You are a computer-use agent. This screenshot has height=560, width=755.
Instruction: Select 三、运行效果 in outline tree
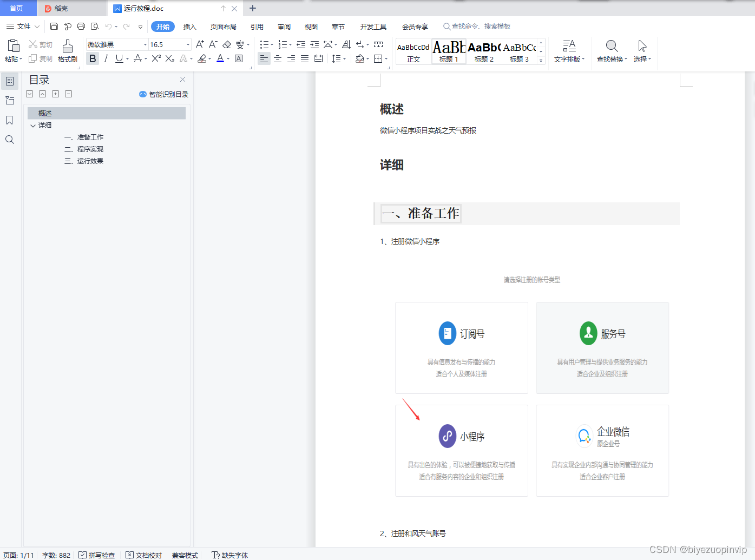coord(84,161)
